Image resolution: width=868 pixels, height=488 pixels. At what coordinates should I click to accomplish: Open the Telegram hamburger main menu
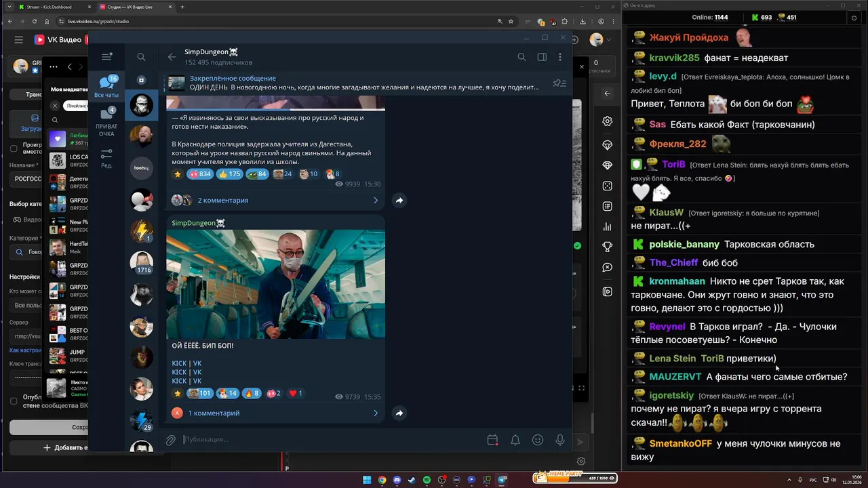click(x=106, y=57)
